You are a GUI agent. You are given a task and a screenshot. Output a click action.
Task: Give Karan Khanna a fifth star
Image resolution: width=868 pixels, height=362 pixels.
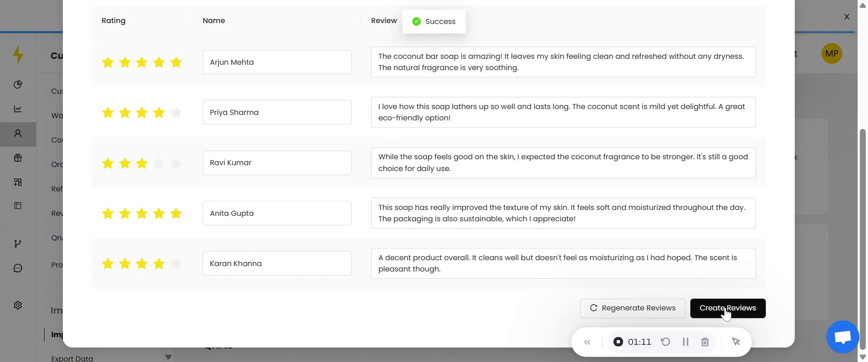pos(176,263)
